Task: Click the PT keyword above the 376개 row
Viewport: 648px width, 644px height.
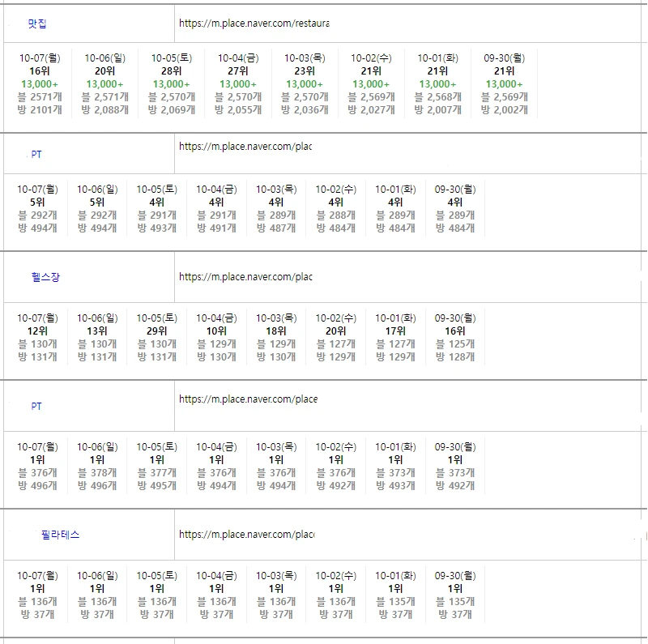Action: pos(36,407)
